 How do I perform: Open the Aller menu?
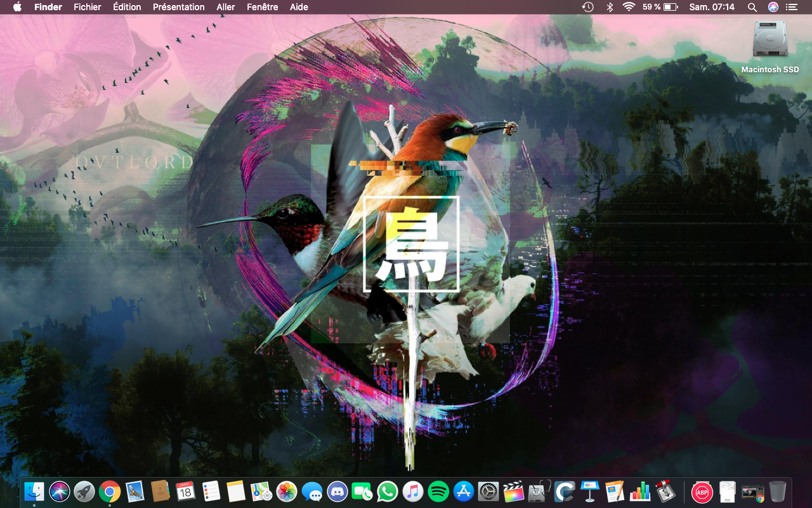(x=226, y=7)
